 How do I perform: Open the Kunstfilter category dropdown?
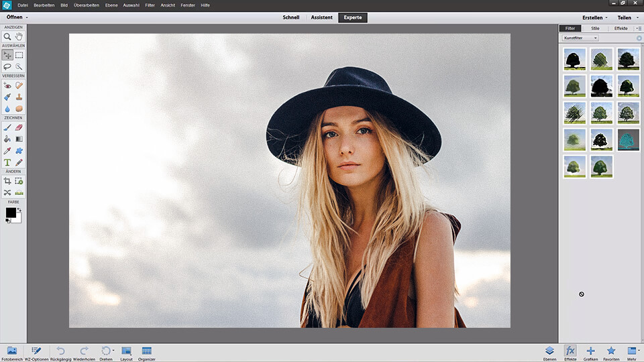[x=580, y=38]
